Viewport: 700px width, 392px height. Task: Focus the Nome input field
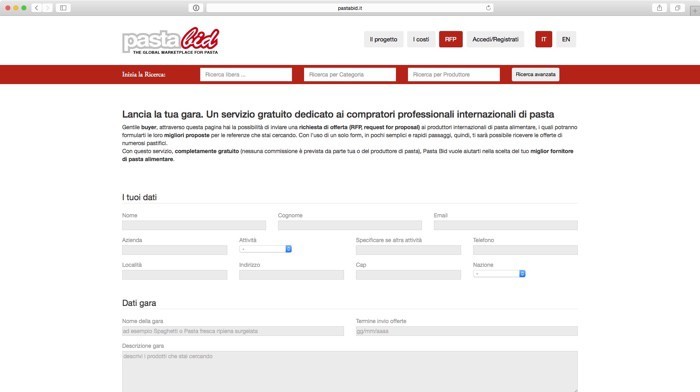[194, 225]
